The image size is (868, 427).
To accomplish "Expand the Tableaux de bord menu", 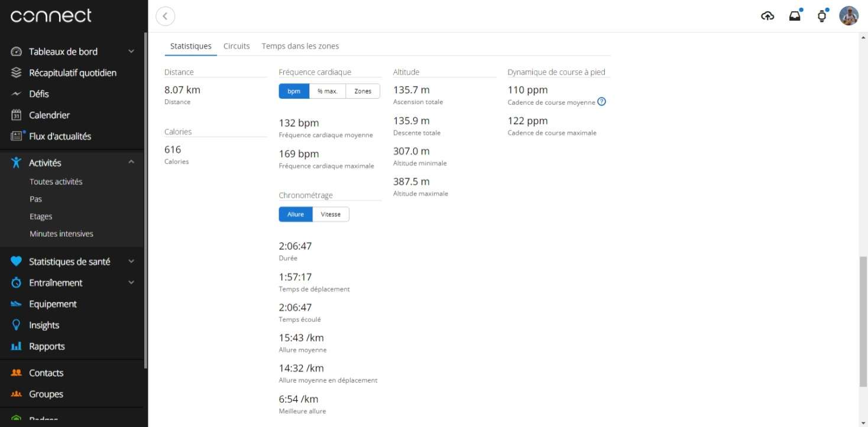I will [131, 51].
